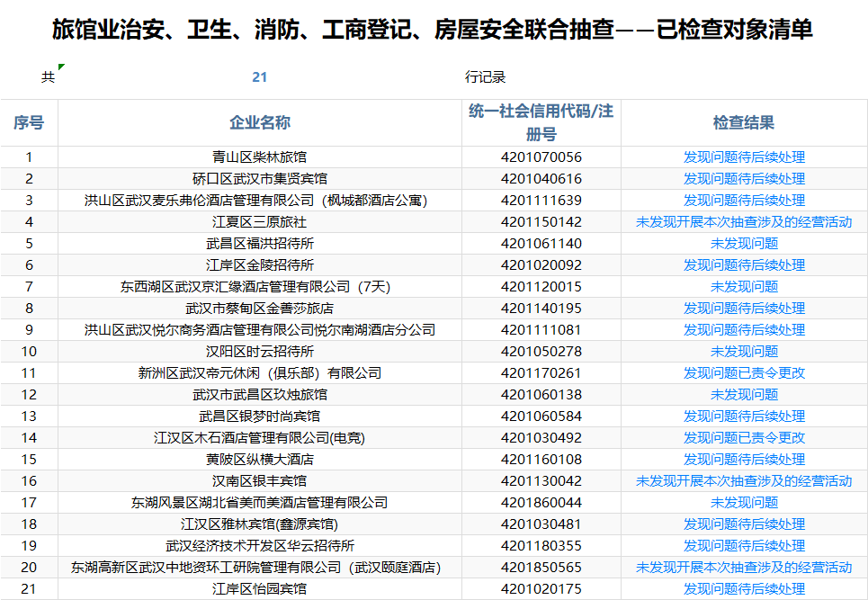Open result link for 武汉市蔡甸区金善莎旅店
Viewport: 868px width, 600px height.
pos(744,309)
